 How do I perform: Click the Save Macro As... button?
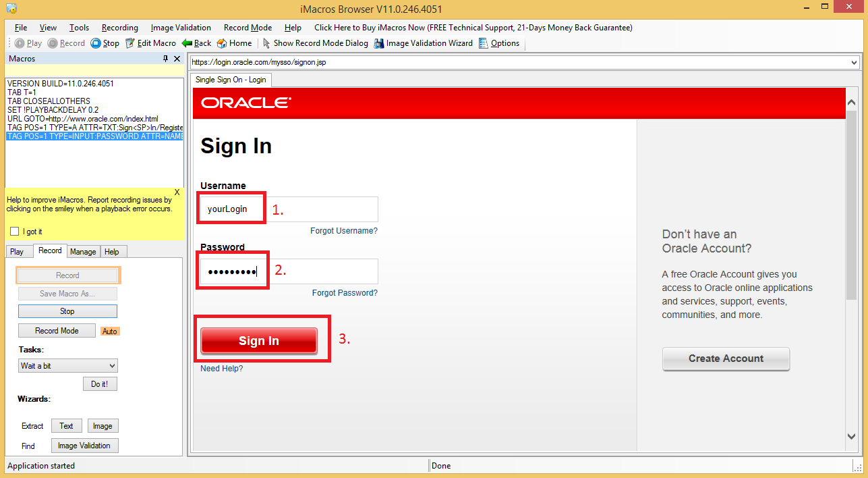(x=67, y=294)
